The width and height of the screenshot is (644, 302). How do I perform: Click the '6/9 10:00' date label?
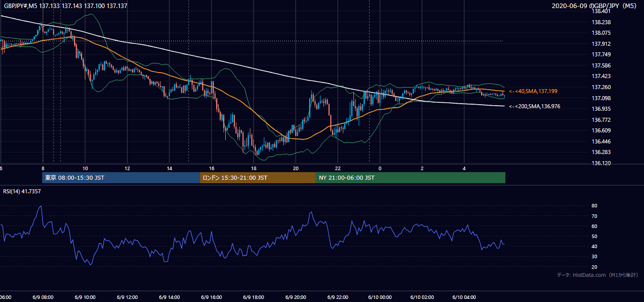tap(85, 297)
